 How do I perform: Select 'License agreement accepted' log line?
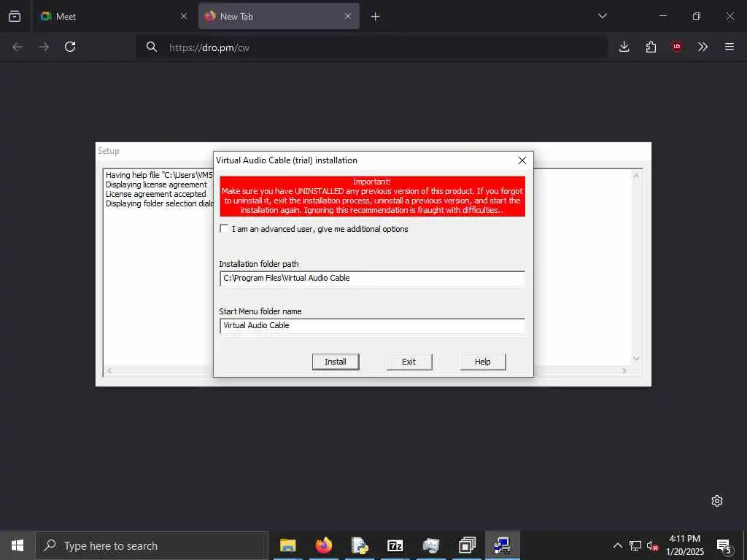[156, 194]
